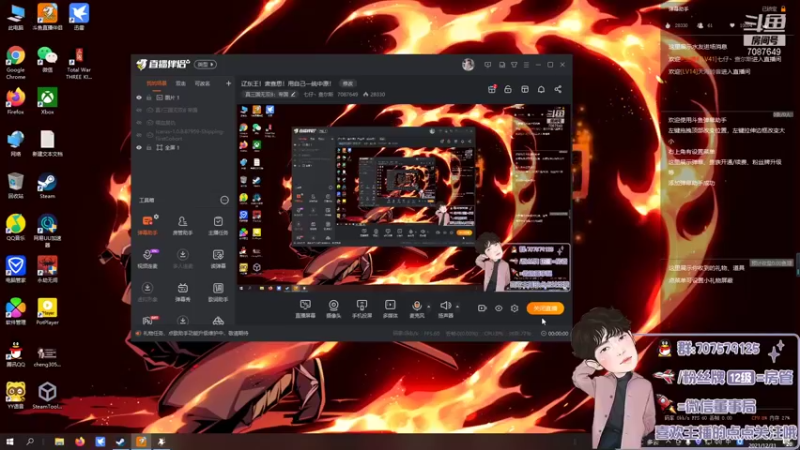Click the gift box icon with red dot
The width and height of the screenshot is (800, 450).
492,89
